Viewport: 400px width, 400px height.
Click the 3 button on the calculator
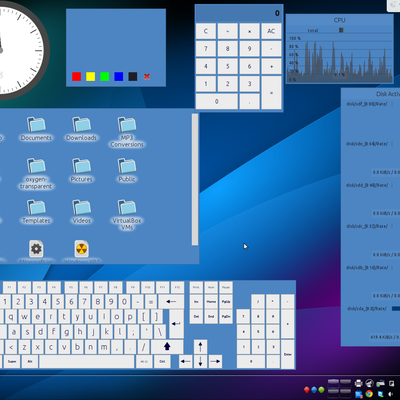point(249,84)
